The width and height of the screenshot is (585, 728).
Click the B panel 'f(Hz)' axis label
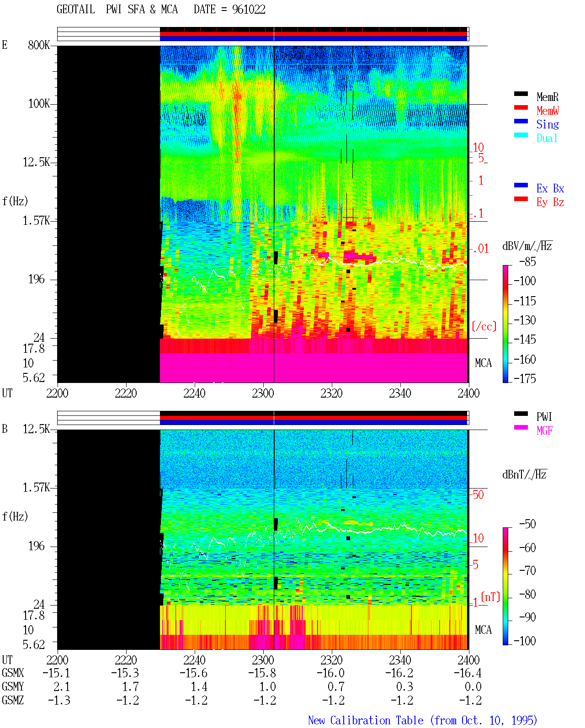15,516
